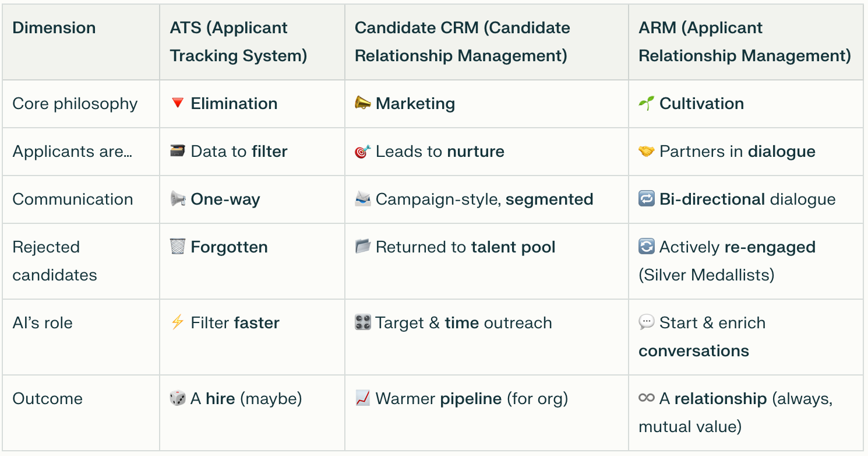Click the dice icon next to A hire
This screenshot has height=456, width=868.
pos(178,398)
